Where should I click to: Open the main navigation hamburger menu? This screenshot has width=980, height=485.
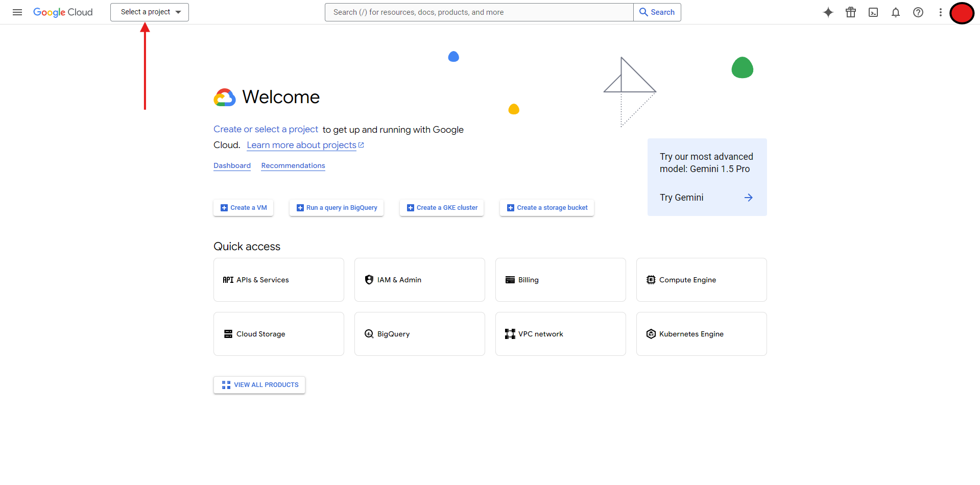point(17,12)
